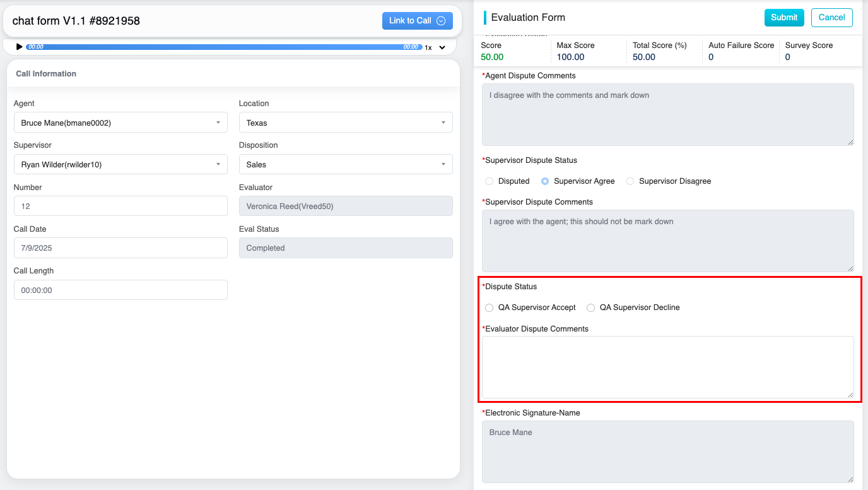Click the circled arrow in Link to Call
The image size is (868, 490).
[441, 21]
